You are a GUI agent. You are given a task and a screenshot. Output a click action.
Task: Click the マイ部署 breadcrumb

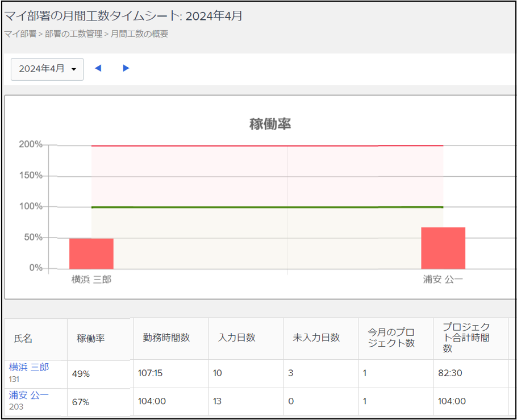click(20, 34)
